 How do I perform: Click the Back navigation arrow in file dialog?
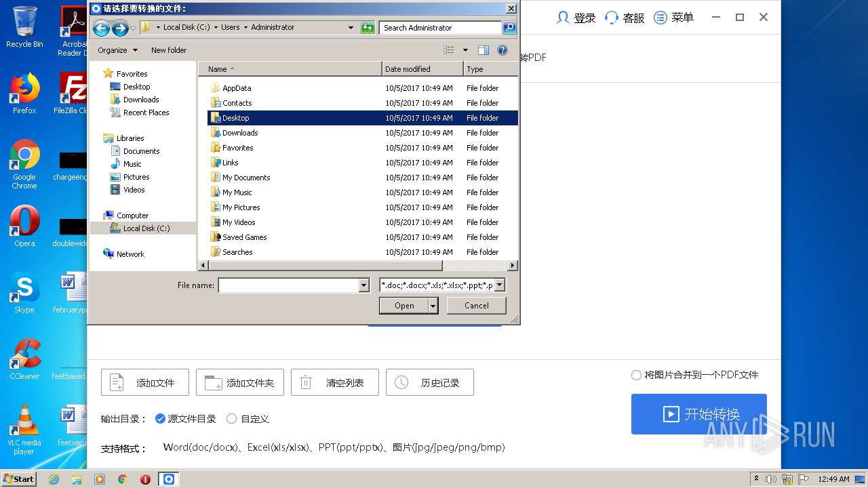click(101, 28)
